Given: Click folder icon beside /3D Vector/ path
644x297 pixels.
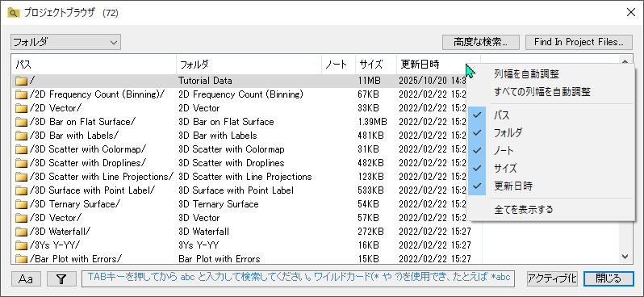Looking at the screenshot, I should click(x=21, y=218).
